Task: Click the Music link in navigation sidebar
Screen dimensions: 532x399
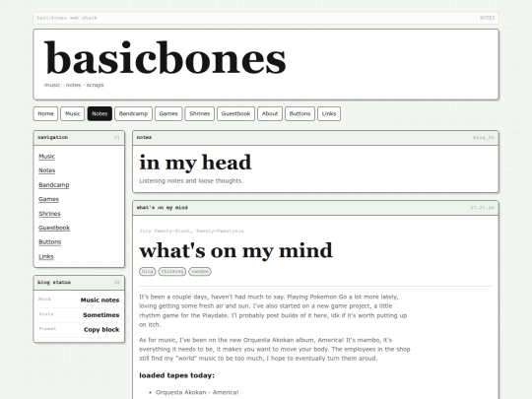Action: point(46,156)
